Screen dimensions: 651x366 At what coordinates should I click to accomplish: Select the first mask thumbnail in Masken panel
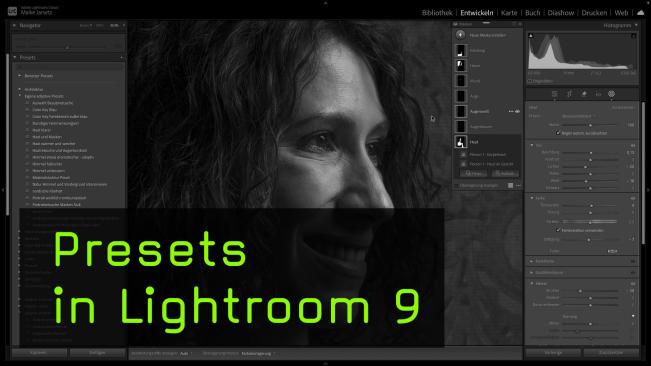click(x=460, y=50)
